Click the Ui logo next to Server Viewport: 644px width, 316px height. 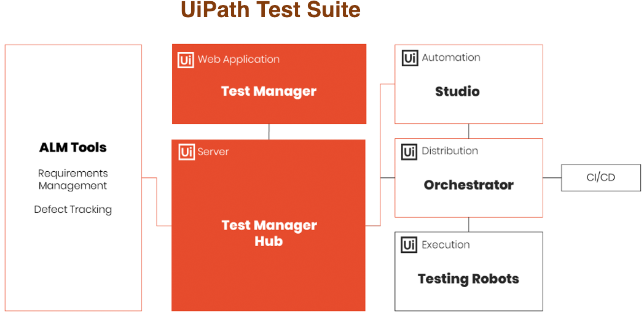tap(186, 152)
